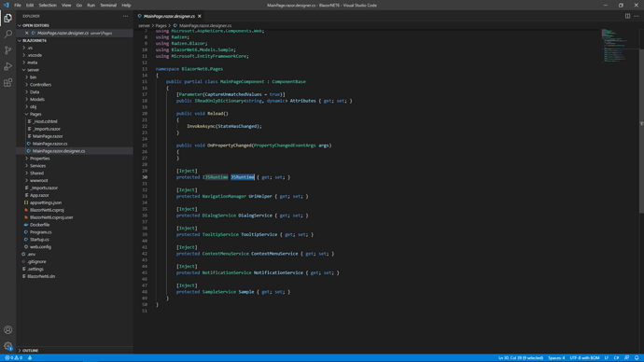The height and width of the screenshot is (362, 644).
Task: Open the Explorer Views and More Actions ellipsis
Action: click(x=125, y=16)
